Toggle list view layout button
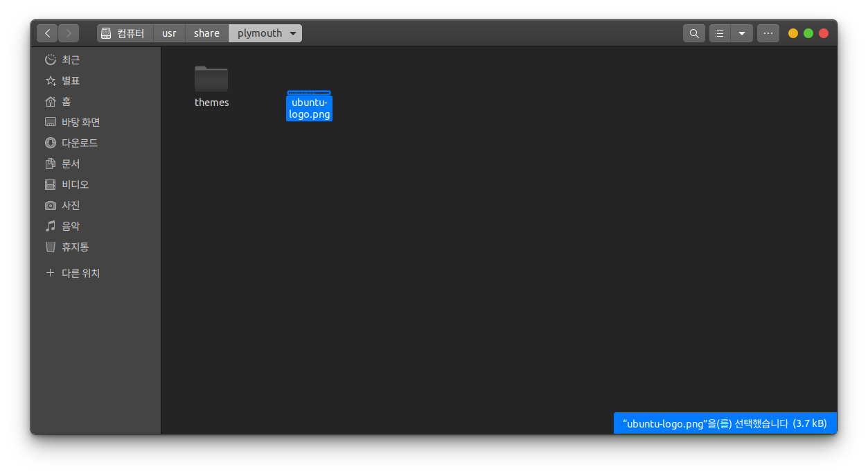Image resolution: width=868 pixels, height=476 pixels. (x=720, y=33)
